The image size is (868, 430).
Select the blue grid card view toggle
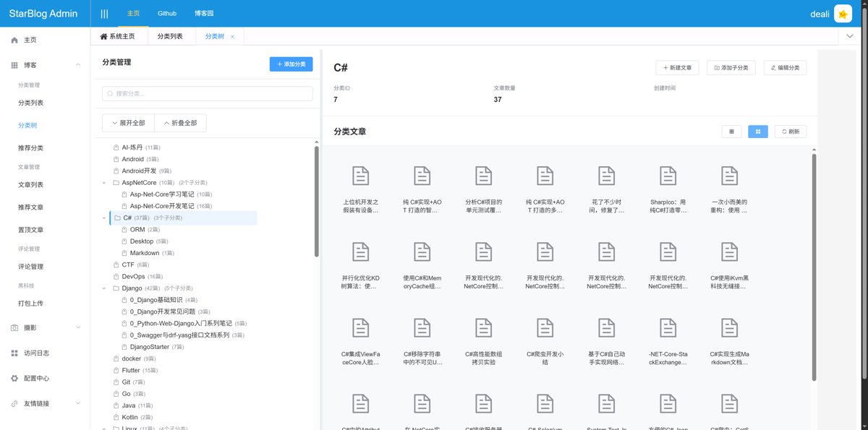click(x=757, y=132)
